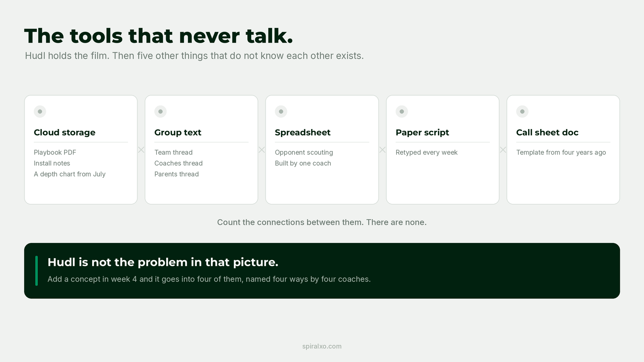Click the "Playbook PDF" line
The height and width of the screenshot is (362, 644).
click(55, 152)
